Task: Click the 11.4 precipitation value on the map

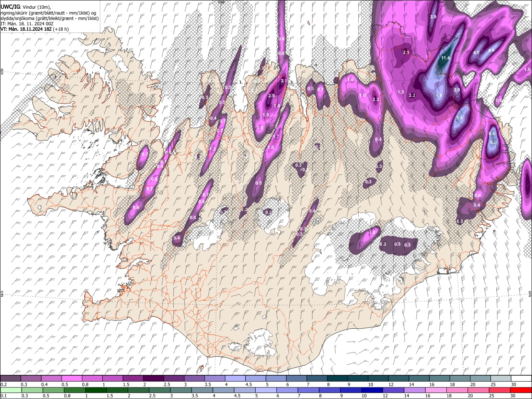Action: point(446,58)
